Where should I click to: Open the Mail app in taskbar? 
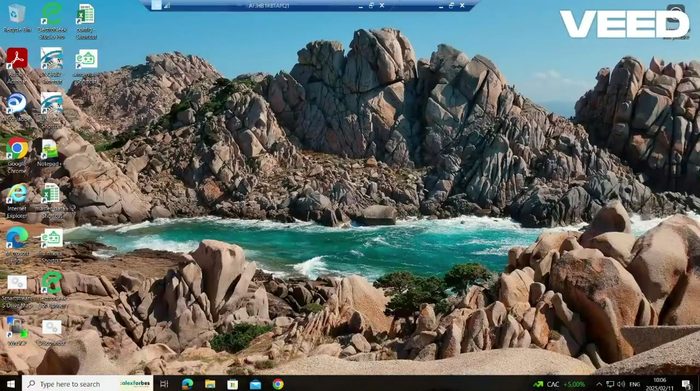255,384
